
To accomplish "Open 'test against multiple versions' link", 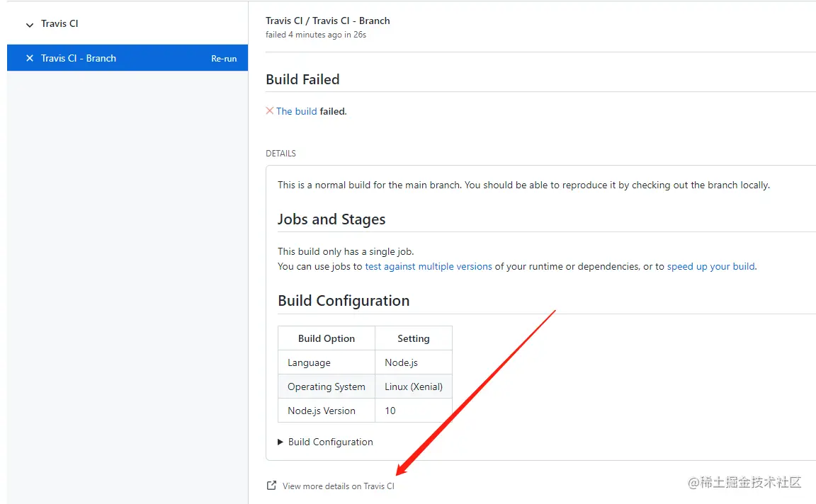I will [429, 266].
